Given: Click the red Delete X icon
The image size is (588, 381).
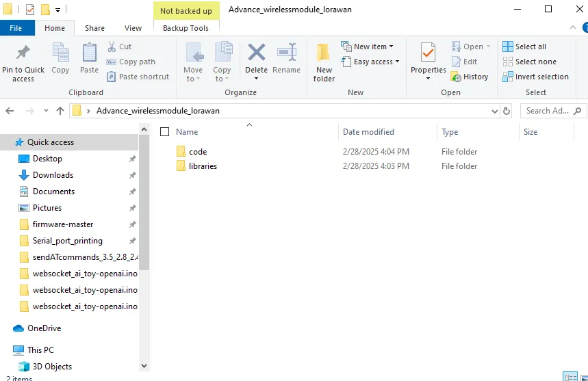Looking at the screenshot, I should tap(257, 52).
